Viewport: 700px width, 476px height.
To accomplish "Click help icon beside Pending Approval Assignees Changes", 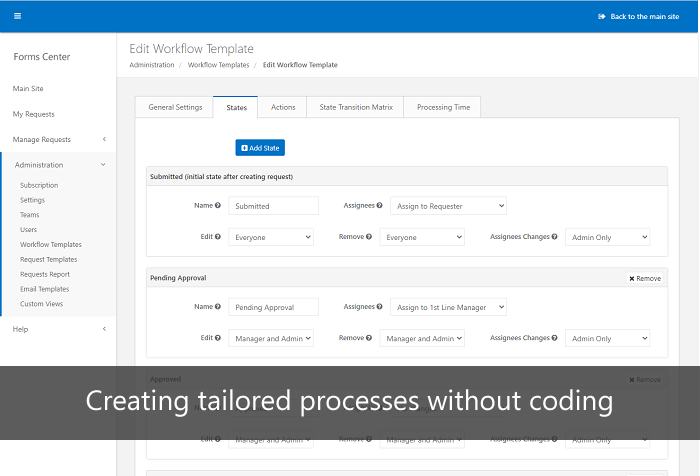I will [554, 338].
